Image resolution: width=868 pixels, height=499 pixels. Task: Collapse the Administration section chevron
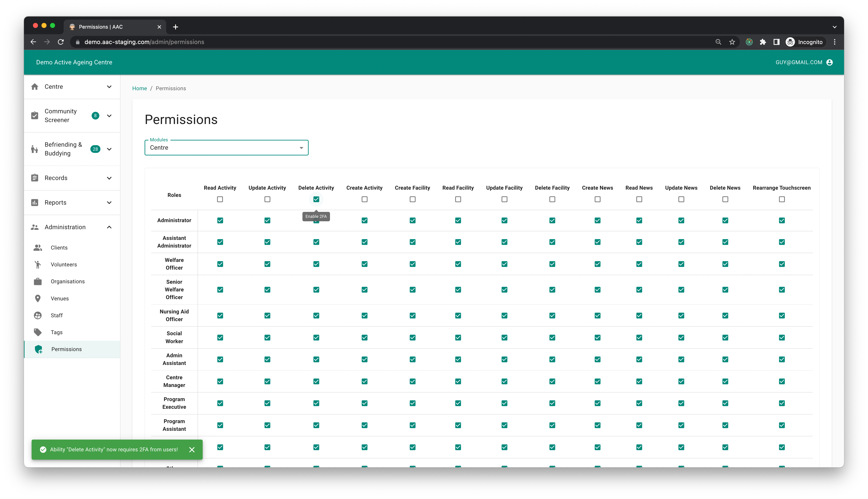point(109,227)
